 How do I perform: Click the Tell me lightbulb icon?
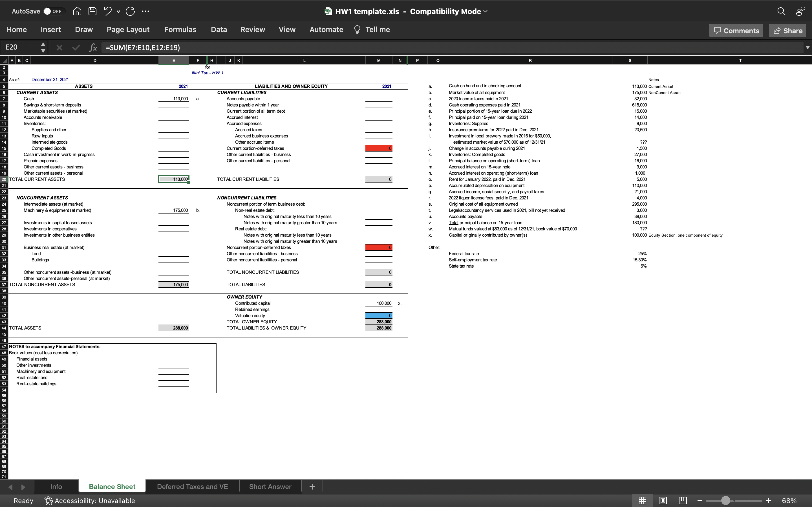point(357,30)
